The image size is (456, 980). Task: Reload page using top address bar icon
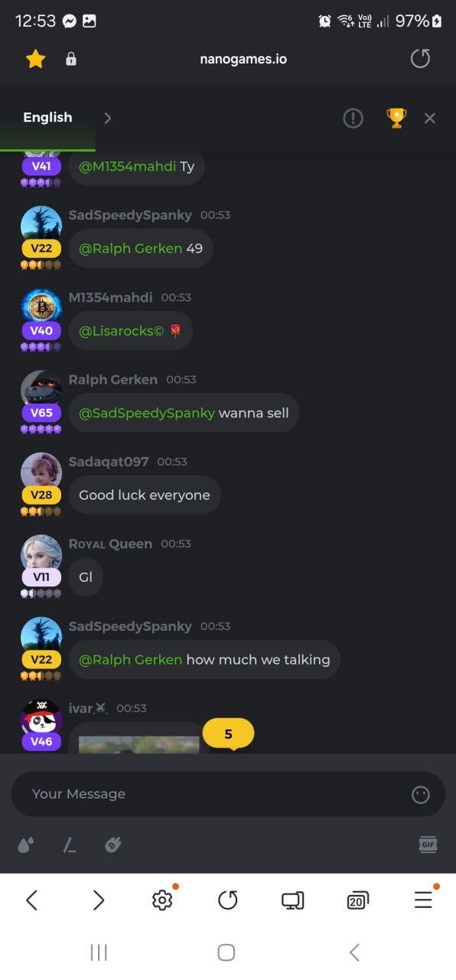[x=420, y=58]
